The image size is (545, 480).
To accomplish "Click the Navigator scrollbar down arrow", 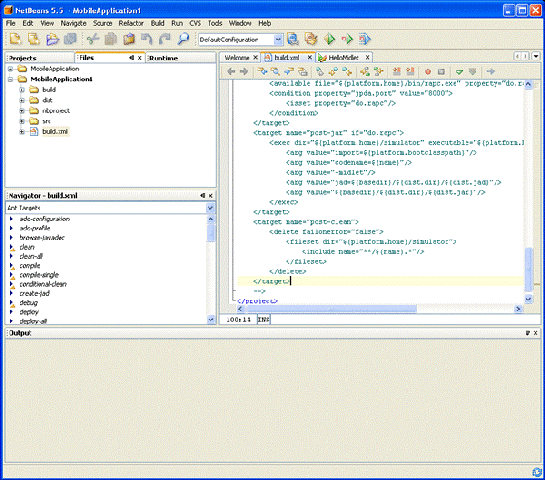I will click(x=211, y=319).
